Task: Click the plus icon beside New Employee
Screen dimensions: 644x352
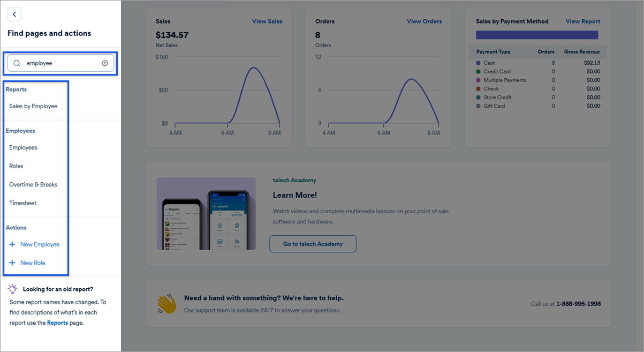Action: pos(12,244)
